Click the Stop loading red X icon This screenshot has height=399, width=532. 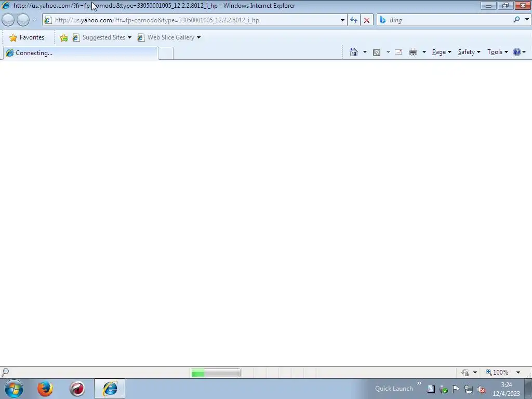[x=367, y=20]
